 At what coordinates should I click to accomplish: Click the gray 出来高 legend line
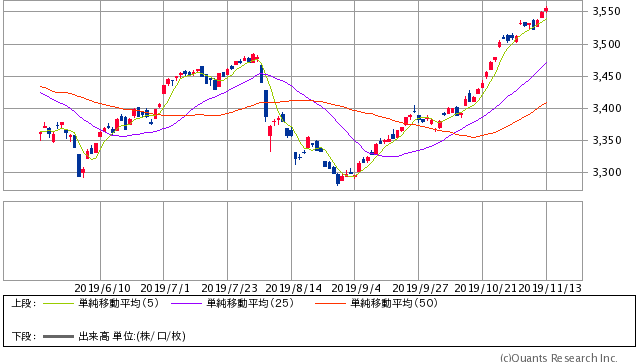[58, 336]
